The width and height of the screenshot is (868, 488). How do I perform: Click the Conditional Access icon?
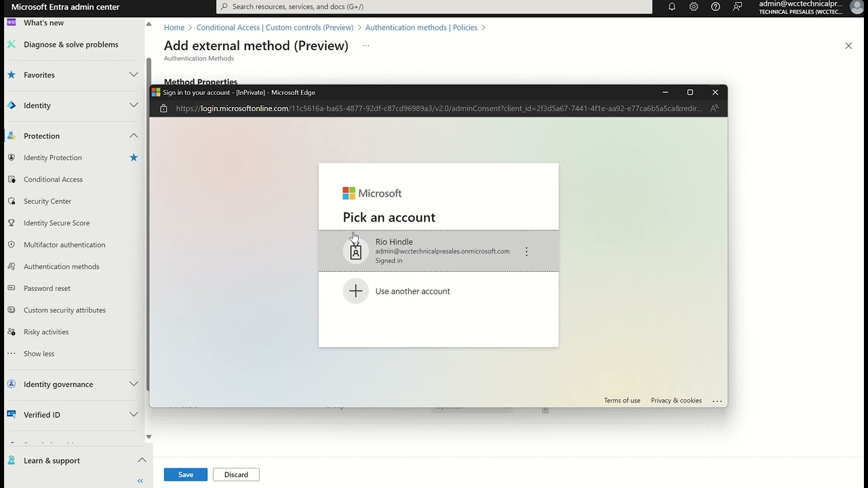11,179
